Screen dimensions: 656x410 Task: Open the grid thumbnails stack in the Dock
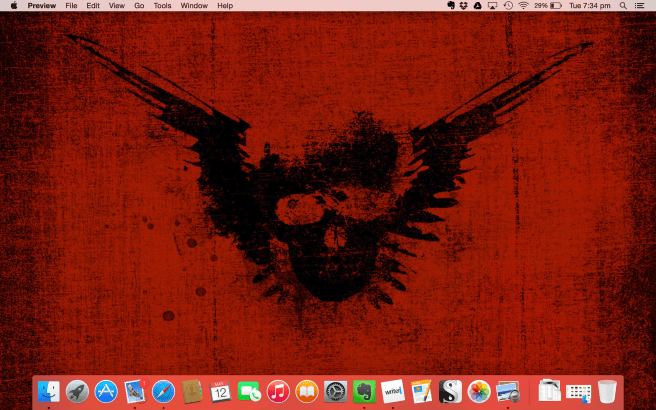tap(578, 393)
